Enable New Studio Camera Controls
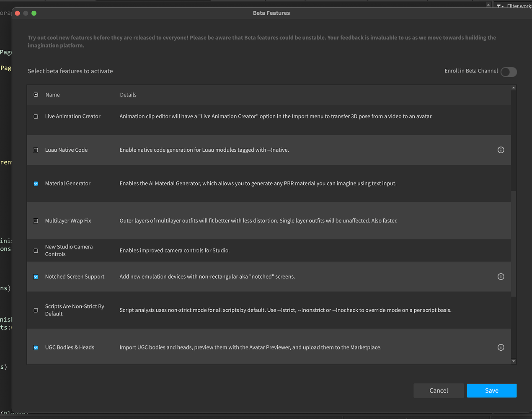 point(36,250)
